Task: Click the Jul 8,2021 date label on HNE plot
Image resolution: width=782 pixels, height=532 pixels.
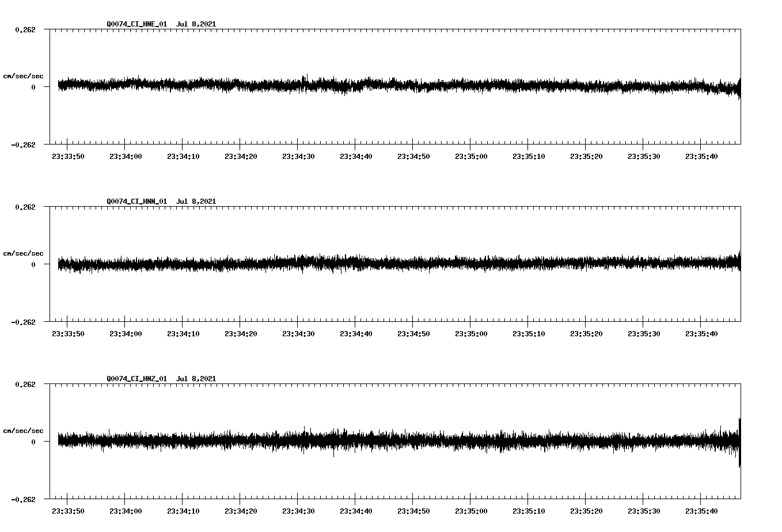Action: click(x=197, y=24)
